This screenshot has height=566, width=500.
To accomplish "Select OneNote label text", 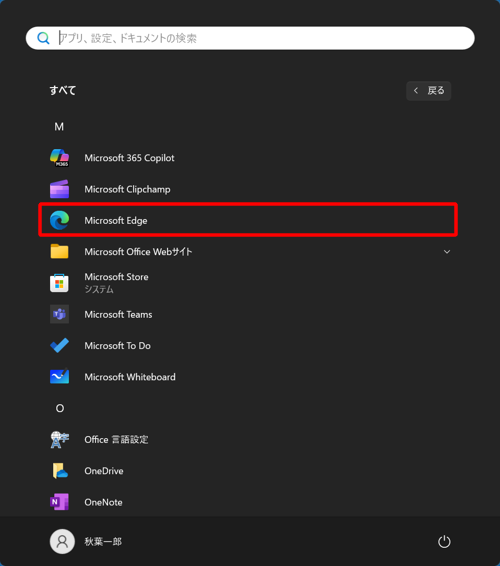I will (x=103, y=502).
